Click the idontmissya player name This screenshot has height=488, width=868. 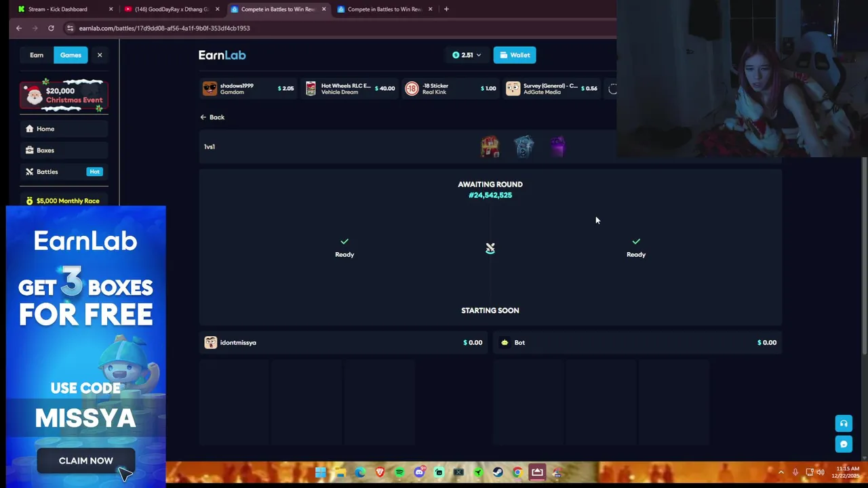tap(238, 342)
